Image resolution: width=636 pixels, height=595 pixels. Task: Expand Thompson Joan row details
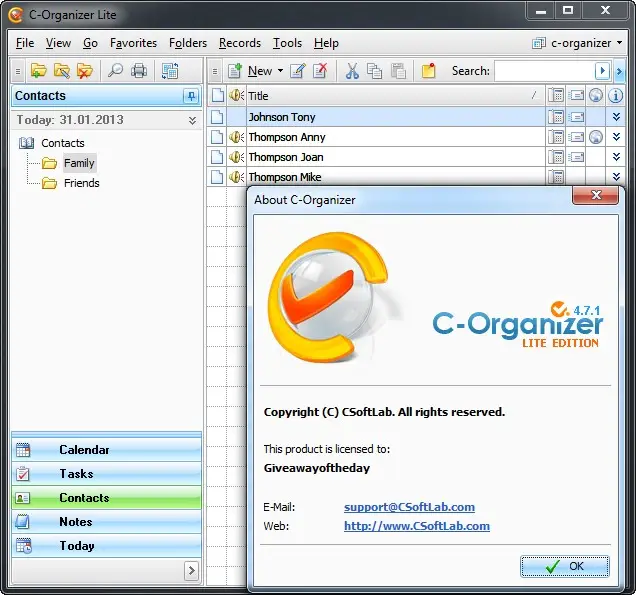click(616, 157)
